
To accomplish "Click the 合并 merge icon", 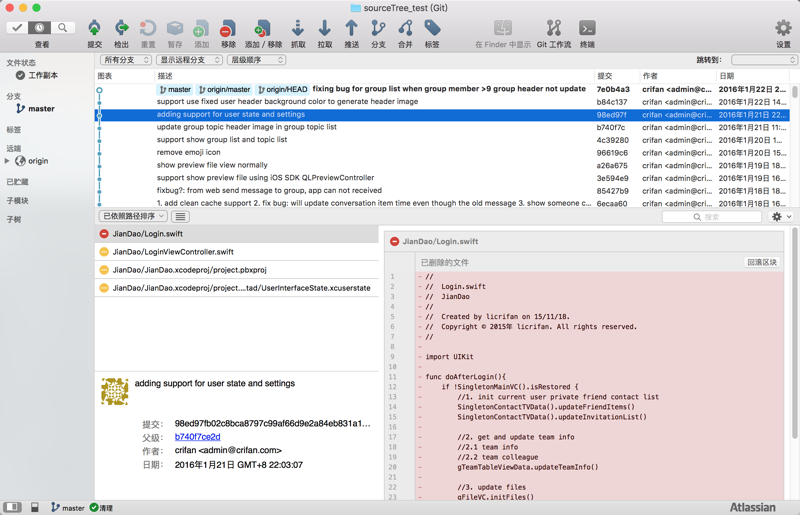I will pos(405,29).
